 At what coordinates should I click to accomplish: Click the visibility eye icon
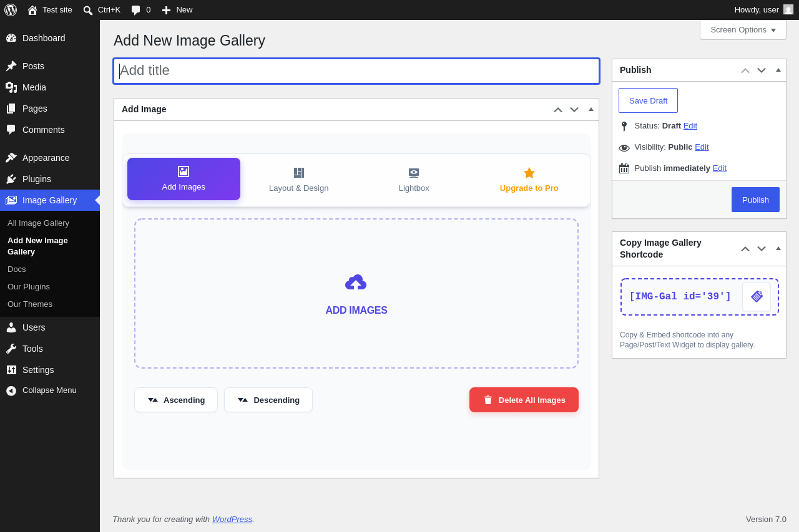[x=624, y=148]
